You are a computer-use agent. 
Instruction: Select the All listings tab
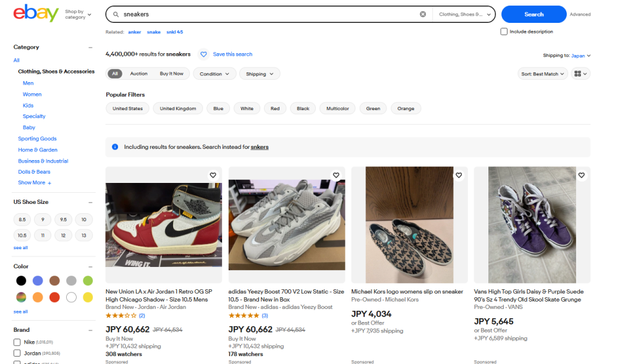(x=115, y=74)
